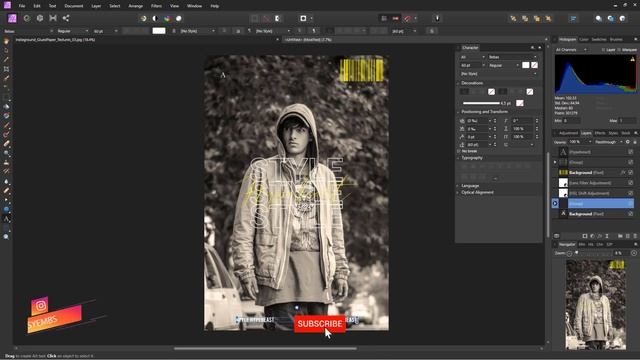Switch to the Effects tab
Screen dimensions: 640x360
[x=600, y=133]
